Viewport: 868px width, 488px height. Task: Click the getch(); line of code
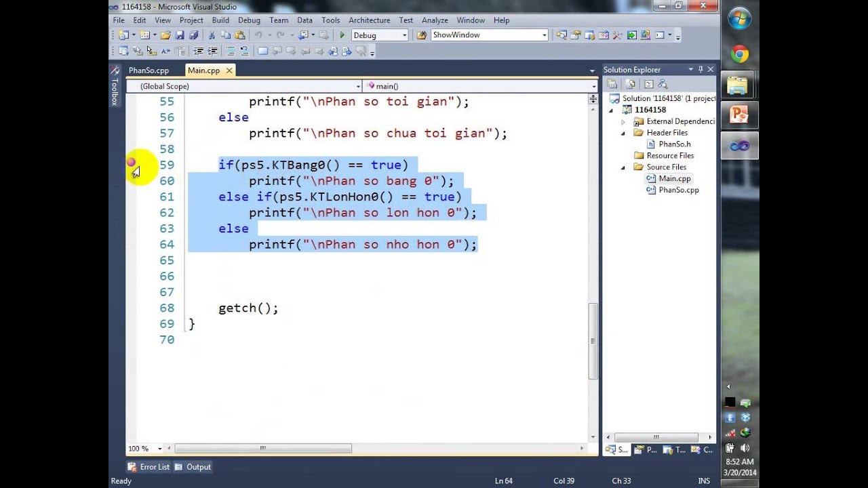(x=248, y=308)
